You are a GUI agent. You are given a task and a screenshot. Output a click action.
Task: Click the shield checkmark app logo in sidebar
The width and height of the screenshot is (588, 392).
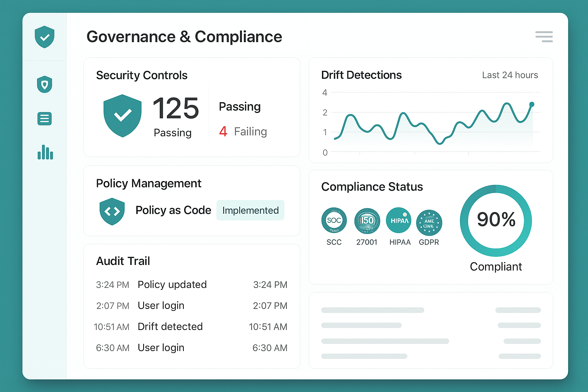[44, 37]
